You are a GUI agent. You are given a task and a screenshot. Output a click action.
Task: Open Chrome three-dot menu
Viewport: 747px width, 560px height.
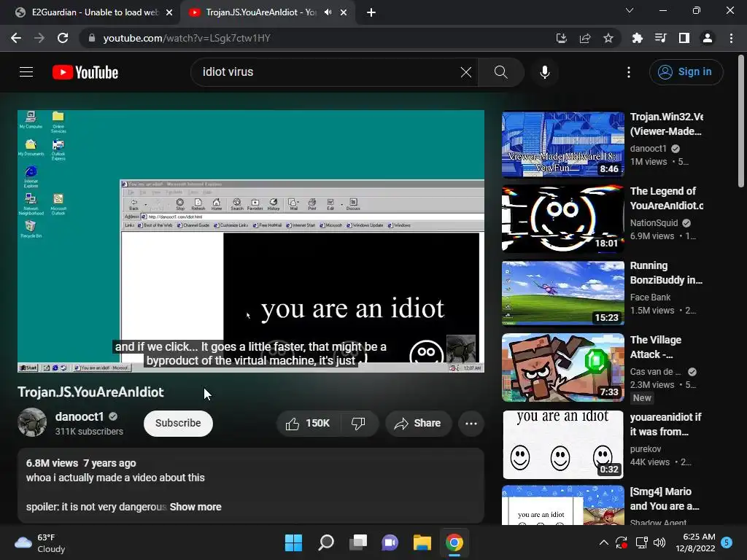[x=731, y=38]
